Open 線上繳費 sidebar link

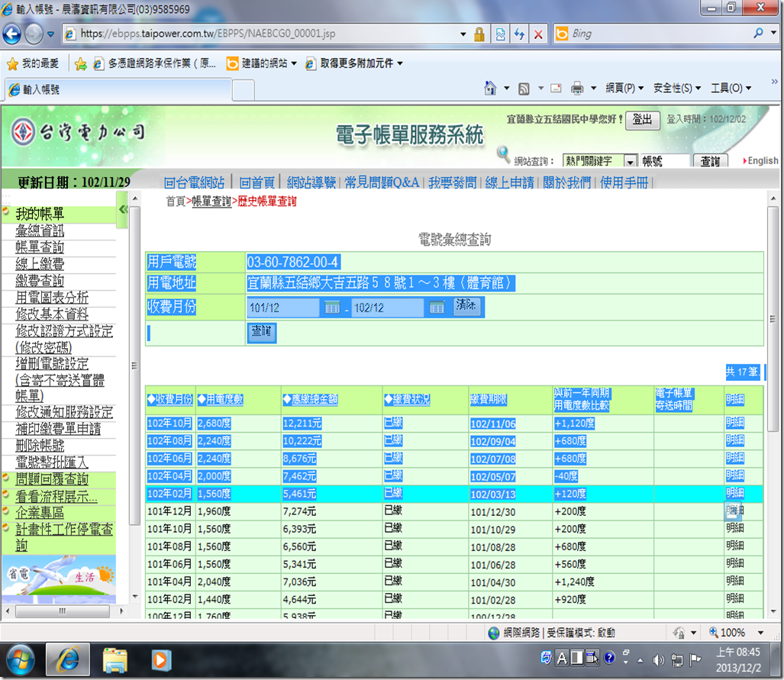point(40,264)
